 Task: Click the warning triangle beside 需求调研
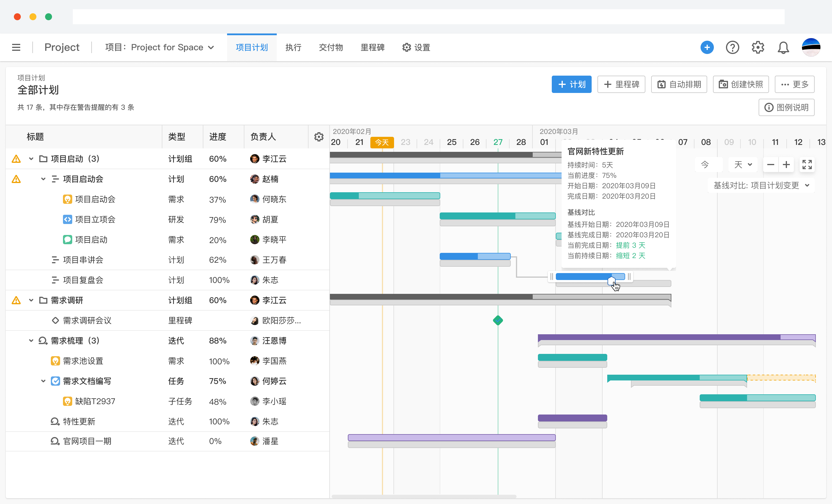click(x=16, y=300)
